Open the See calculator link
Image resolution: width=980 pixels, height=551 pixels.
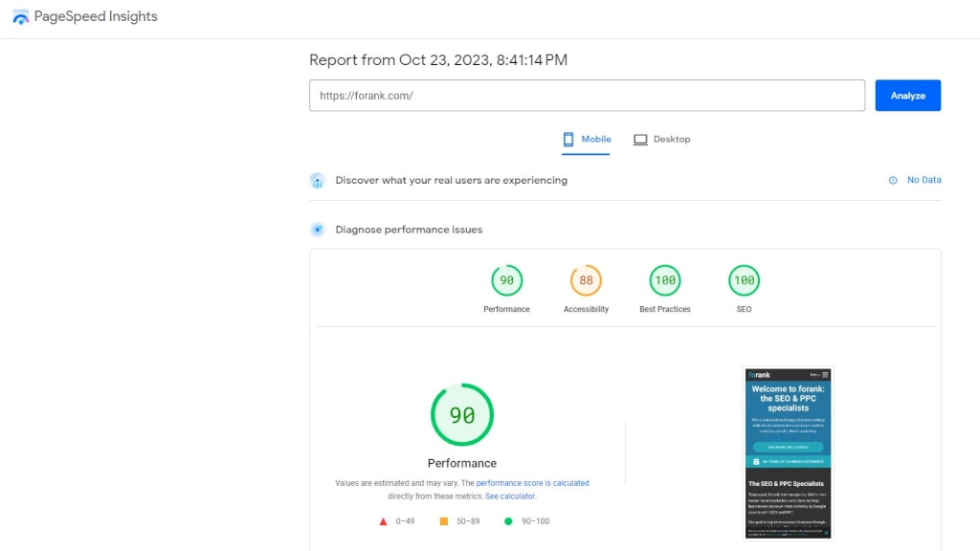point(510,496)
